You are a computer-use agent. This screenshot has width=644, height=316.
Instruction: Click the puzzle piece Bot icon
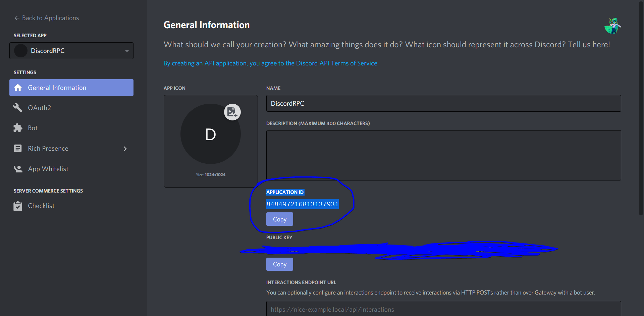[18, 128]
